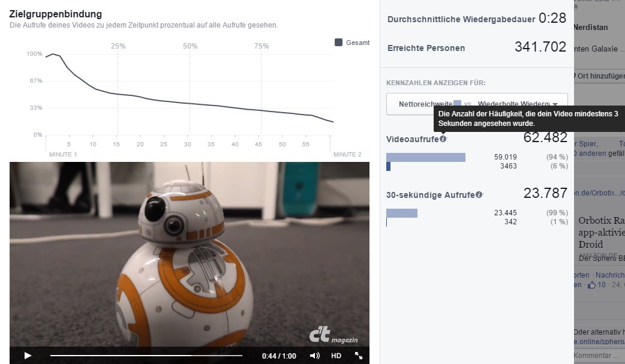Viewport: 625px width, 364px height.
Task: Click the c't magazin logo in the video
Action: [333, 335]
